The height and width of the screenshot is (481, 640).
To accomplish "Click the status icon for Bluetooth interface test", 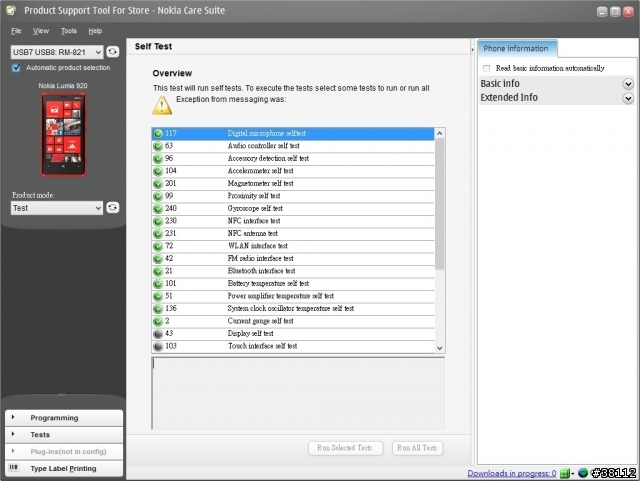I will tap(158, 271).
